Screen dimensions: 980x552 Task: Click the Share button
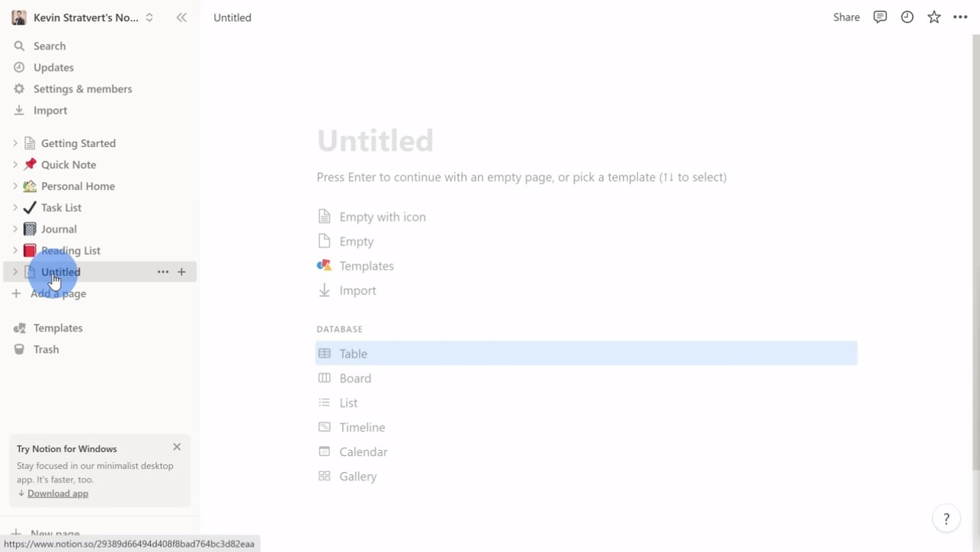[846, 18]
